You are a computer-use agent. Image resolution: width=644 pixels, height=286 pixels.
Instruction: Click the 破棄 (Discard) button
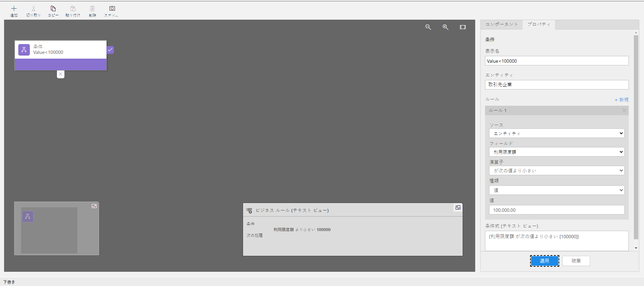click(576, 261)
